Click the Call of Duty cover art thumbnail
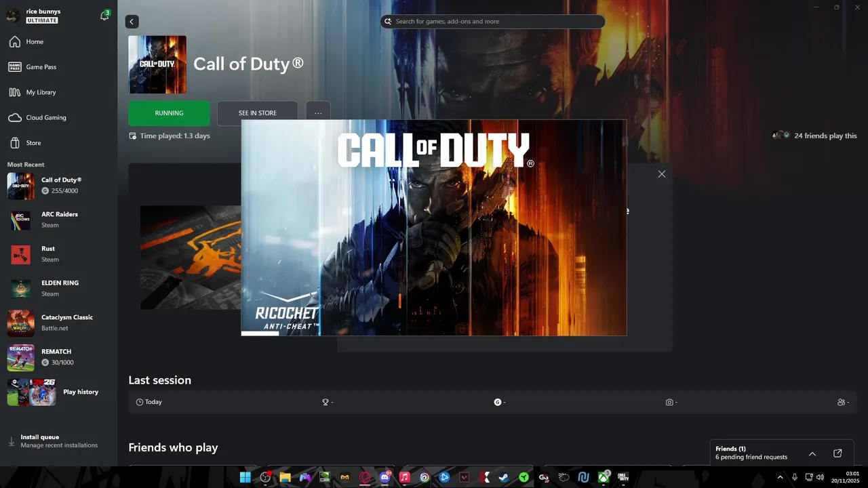 coord(157,64)
